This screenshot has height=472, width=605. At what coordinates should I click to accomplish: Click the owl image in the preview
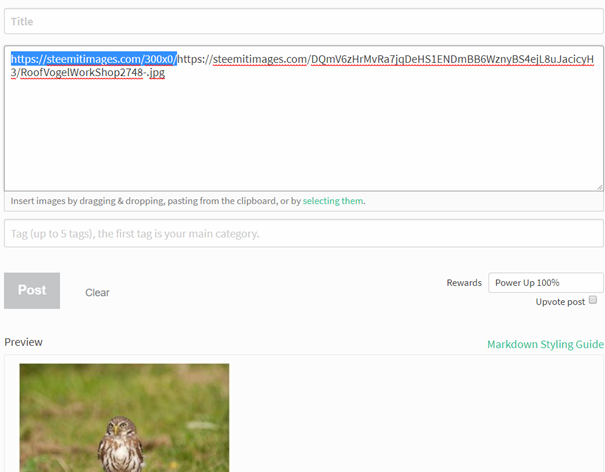pos(124,418)
